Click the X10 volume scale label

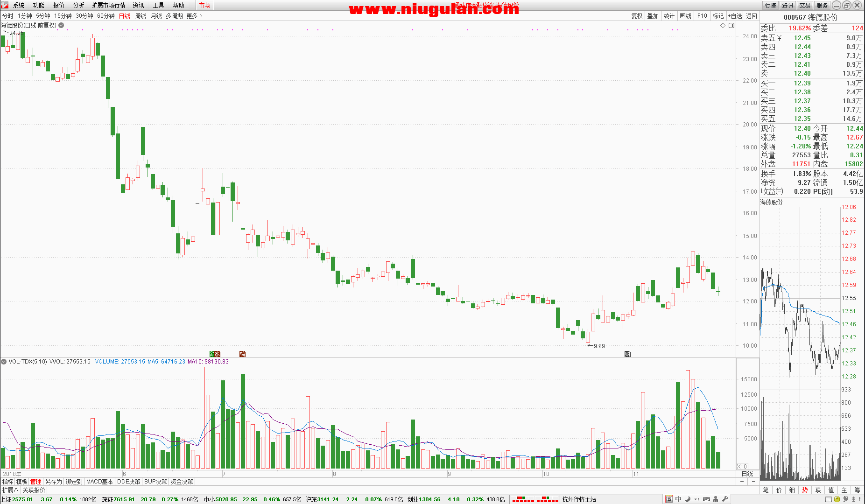[742, 466]
